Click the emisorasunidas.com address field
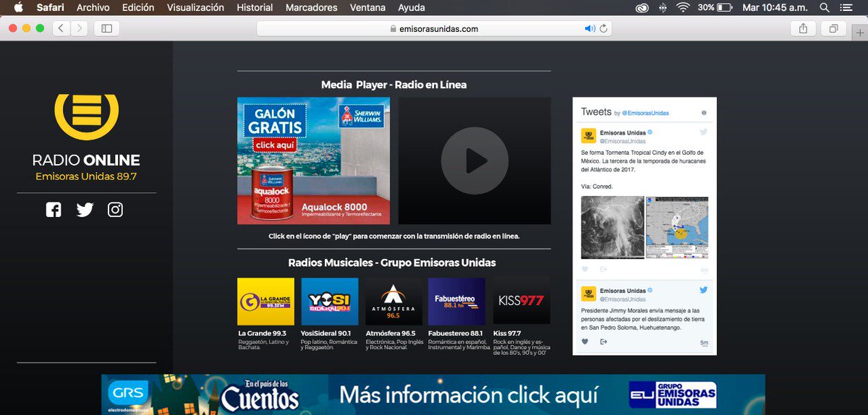The image size is (868, 415). (x=434, y=29)
